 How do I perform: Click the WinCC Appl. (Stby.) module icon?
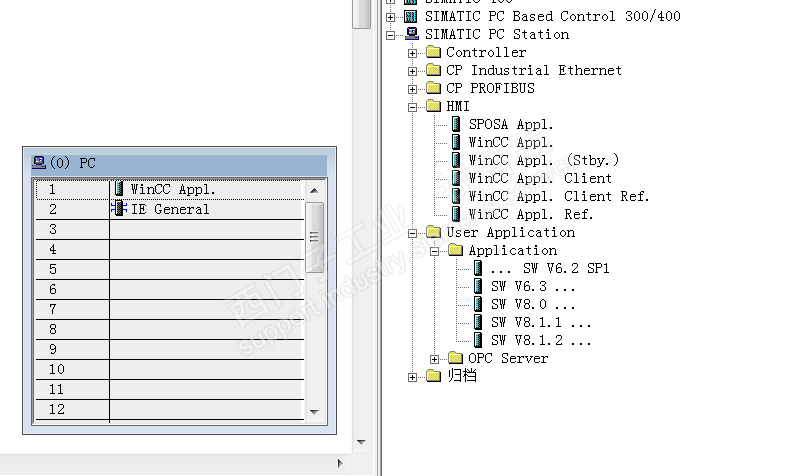[x=456, y=160]
